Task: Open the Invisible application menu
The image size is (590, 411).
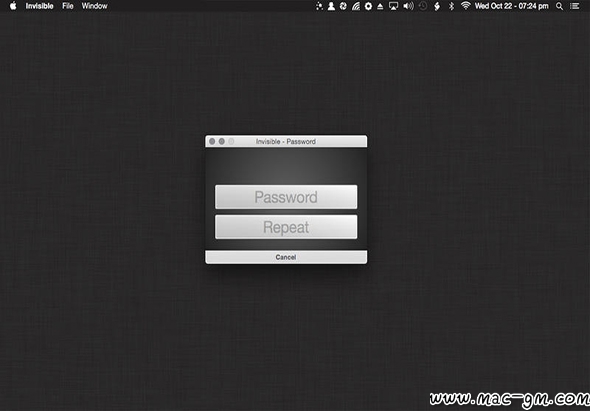Action: pos(40,6)
